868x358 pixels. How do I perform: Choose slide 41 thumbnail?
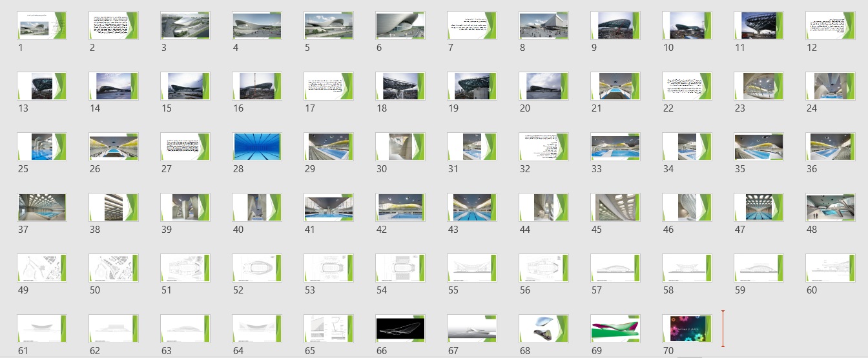(x=329, y=208)
